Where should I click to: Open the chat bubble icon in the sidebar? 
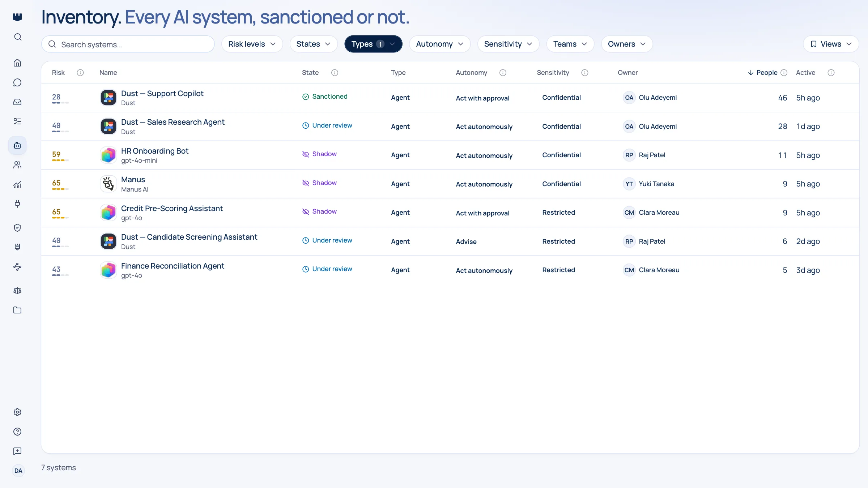click(x=17, y=82)
